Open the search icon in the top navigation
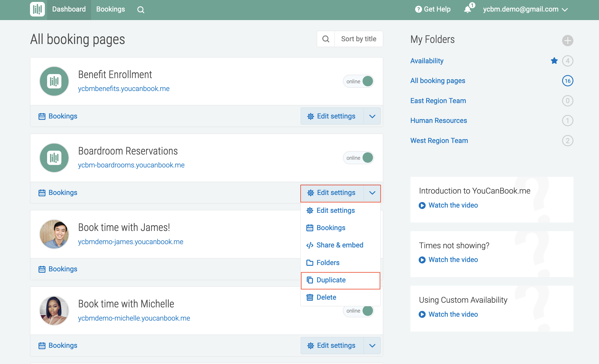 point(141,9)
